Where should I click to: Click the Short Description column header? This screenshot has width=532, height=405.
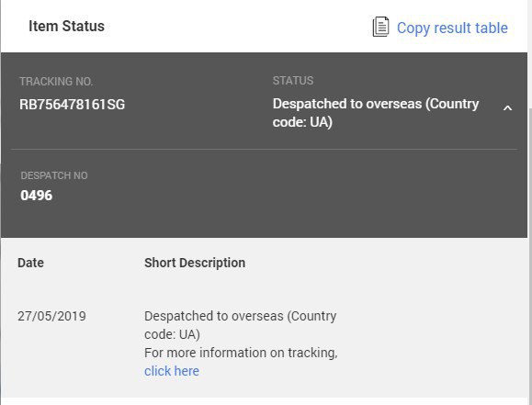point(195,263)
